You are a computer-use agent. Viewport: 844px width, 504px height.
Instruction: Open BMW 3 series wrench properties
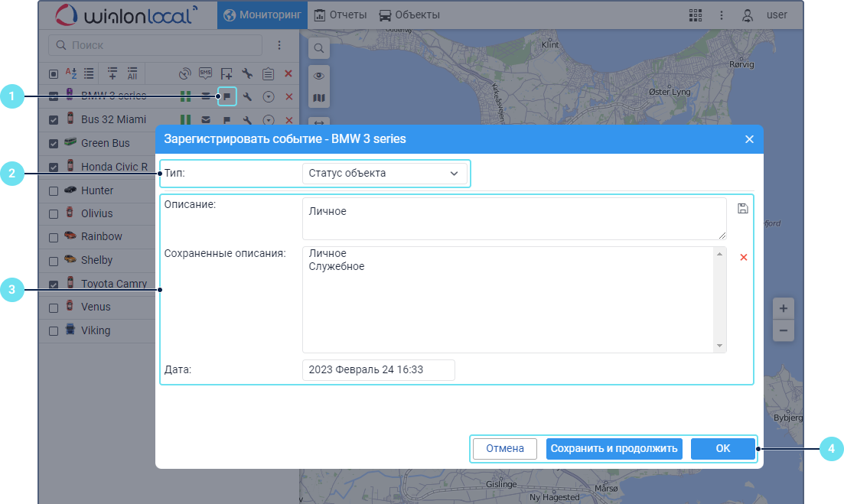click(248, 97)
